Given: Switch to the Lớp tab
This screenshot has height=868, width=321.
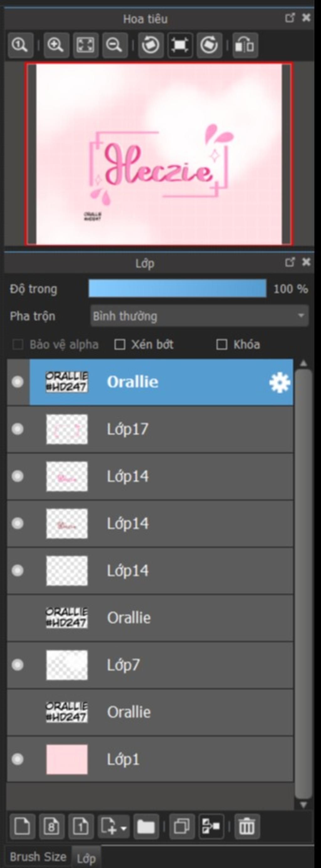Looking at the screenshot, I should 86,858.
